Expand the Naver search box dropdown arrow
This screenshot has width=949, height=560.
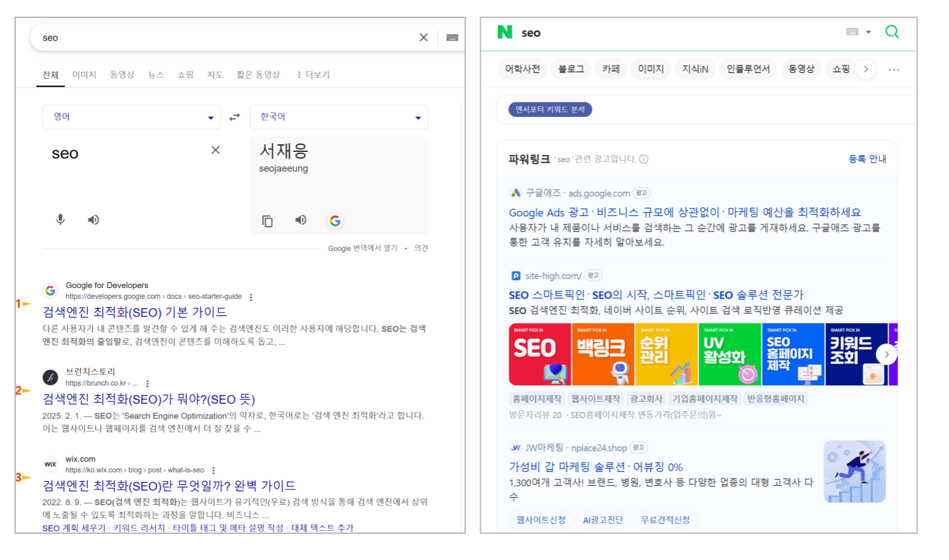coord(869,32)
